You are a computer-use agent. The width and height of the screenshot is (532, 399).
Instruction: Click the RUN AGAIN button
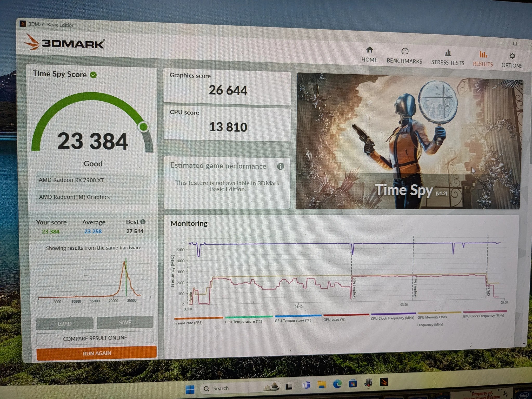pyautogui.click(x=97, y=353)
